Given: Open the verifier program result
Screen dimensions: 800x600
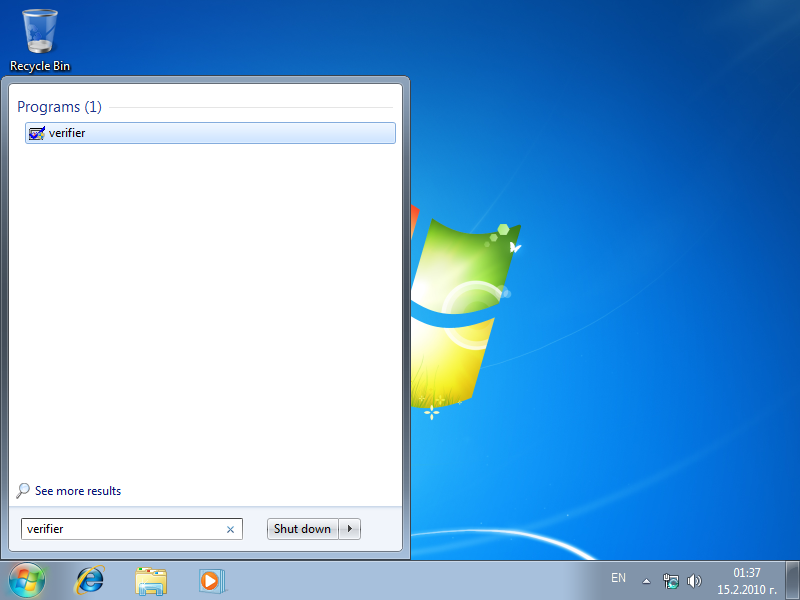Looking at the screenshot, I should (210, 133).
